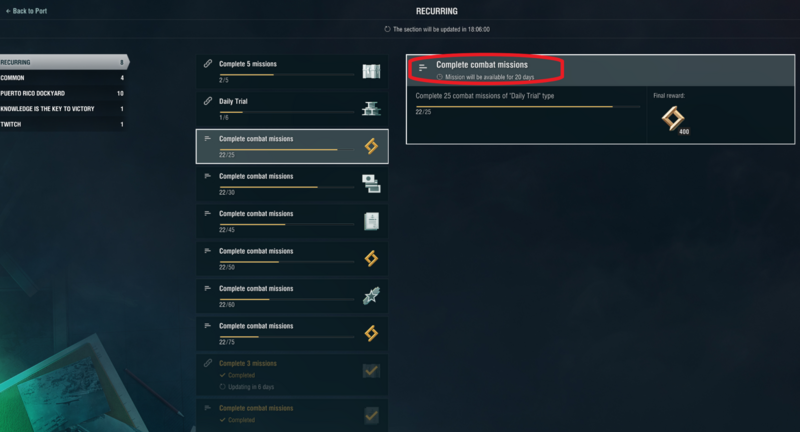Select the 22/50 Complete combat missions entry
Viewport: 800px width, 432px height.
click(292, 259)
